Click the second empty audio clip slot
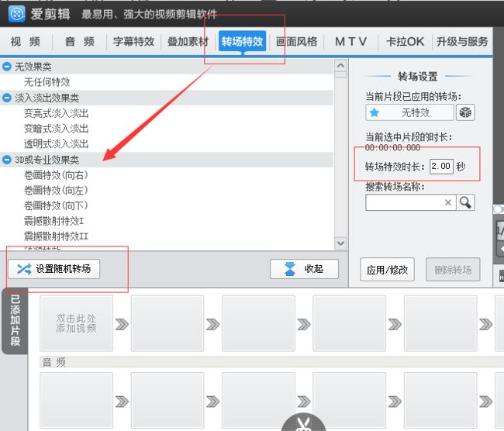 tap(167, 400)
